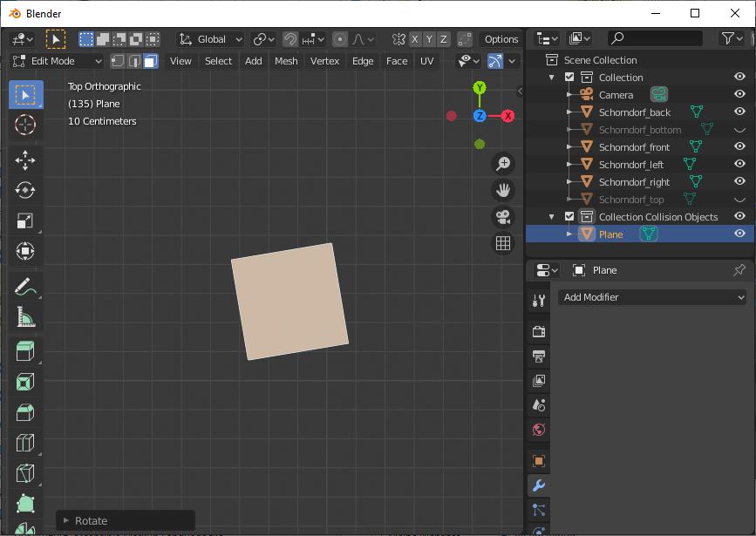Viewport: 756px width, 536px height.
Task: Select the Knife tool
Action: (25, 473)
